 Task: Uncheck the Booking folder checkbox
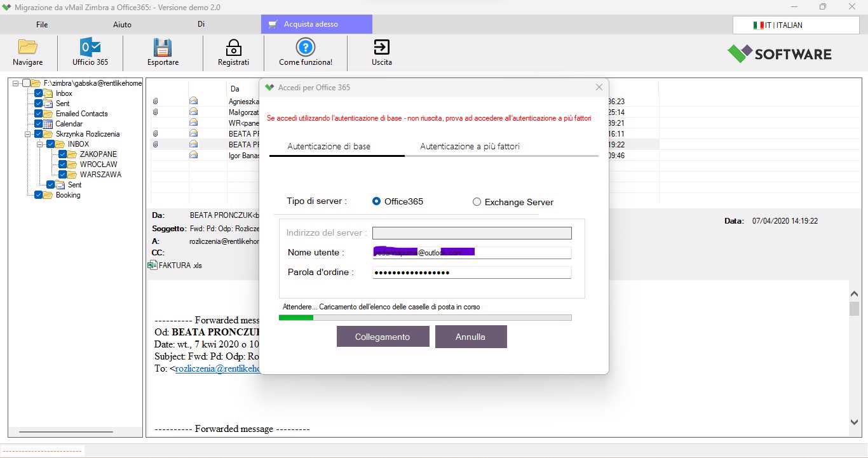(x=39, y=195)
